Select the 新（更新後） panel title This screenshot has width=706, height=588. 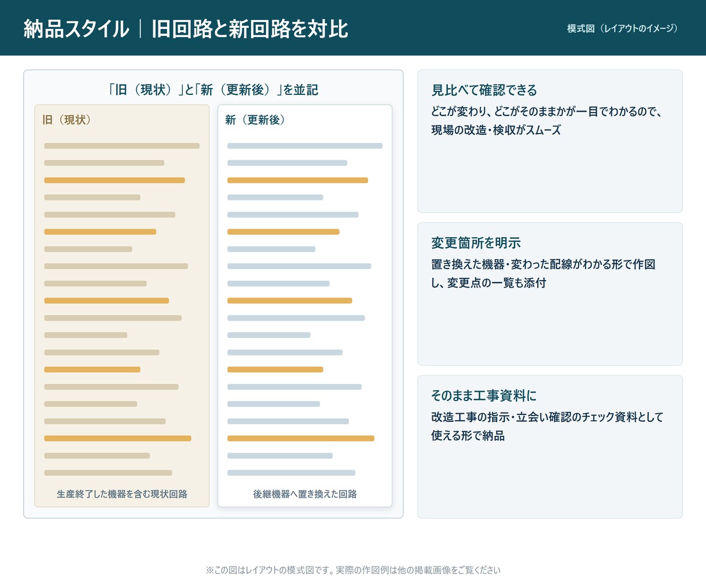click(256, 120)
